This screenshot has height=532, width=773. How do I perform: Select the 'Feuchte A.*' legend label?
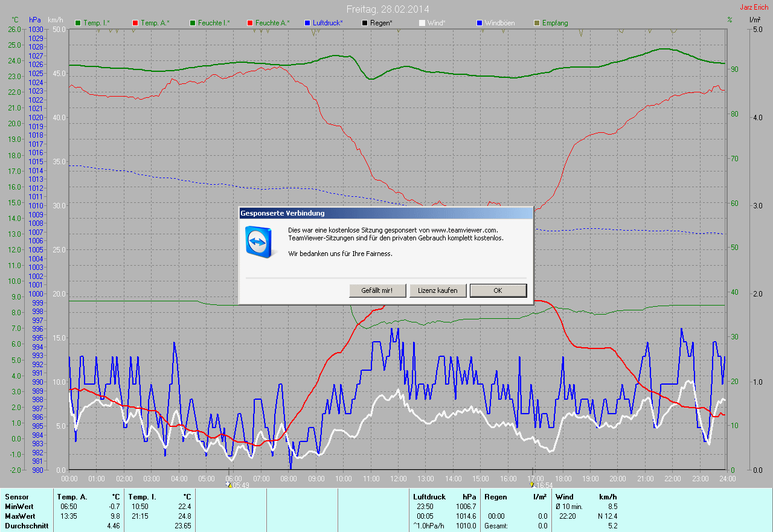(x=272, y=23)
